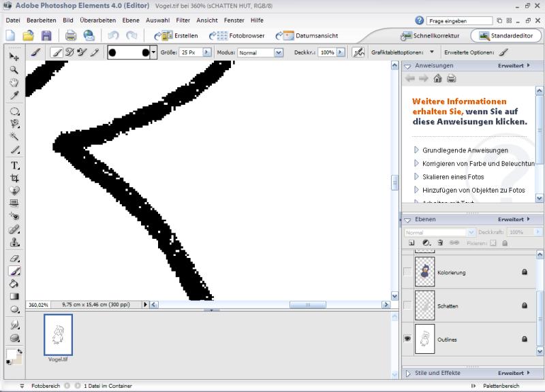The width and height of the screenshot is (545, 392).
Task: Open the brush preset picker dropdown
Action: pyautogui.click(x=153, y=52)
